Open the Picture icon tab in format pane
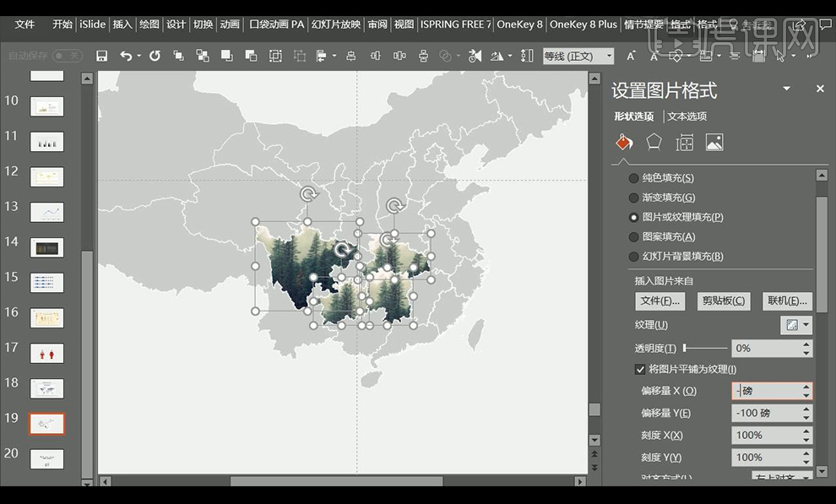The width and height of the screenshot is (836, 504). (714, 143)
